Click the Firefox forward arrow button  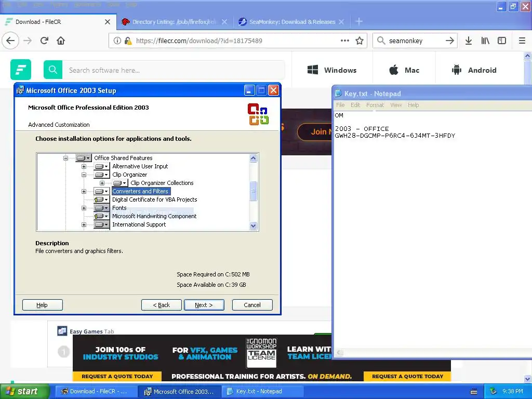pos(28,41)
